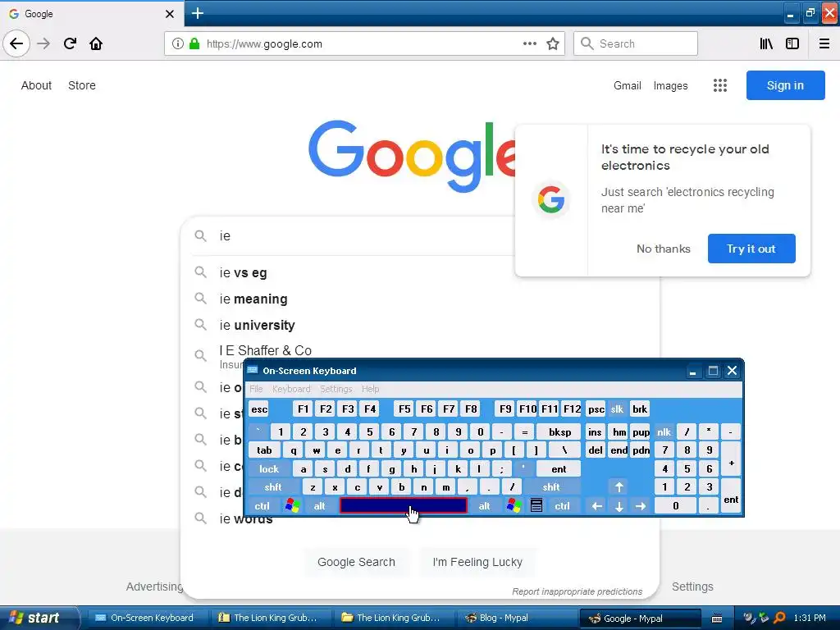This screenshot has height=630, width=840.
Task: Click the green padlock security icon
Action: [194, 44]
